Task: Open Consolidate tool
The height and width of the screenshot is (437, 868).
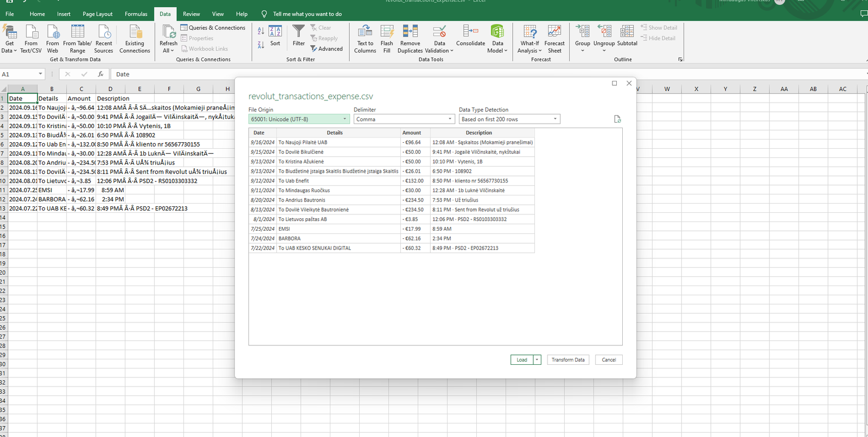Action: pyautogui.click(x=470, y=36)
